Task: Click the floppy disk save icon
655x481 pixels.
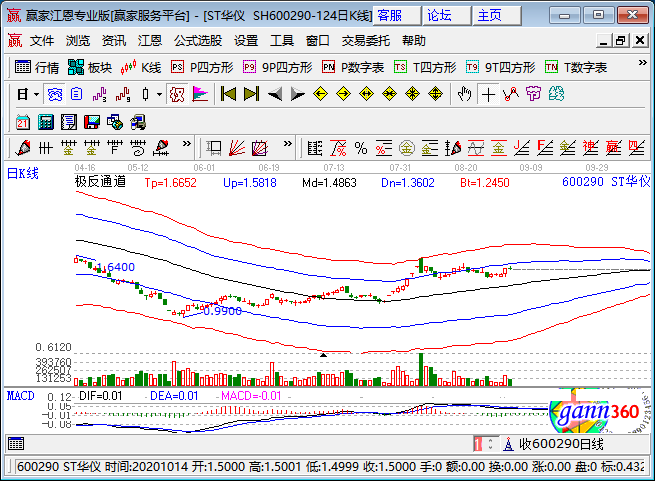Action: click(x=91, y=122)
